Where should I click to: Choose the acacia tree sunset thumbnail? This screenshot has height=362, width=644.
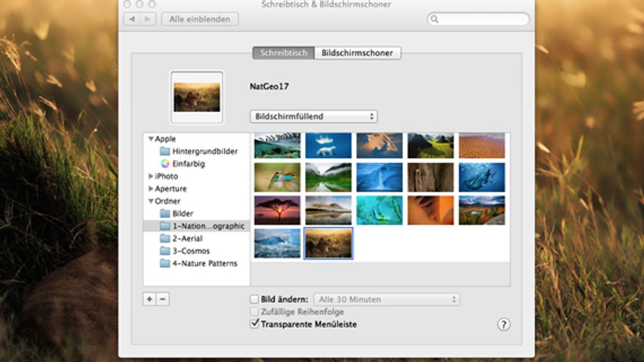coord(277,210)
